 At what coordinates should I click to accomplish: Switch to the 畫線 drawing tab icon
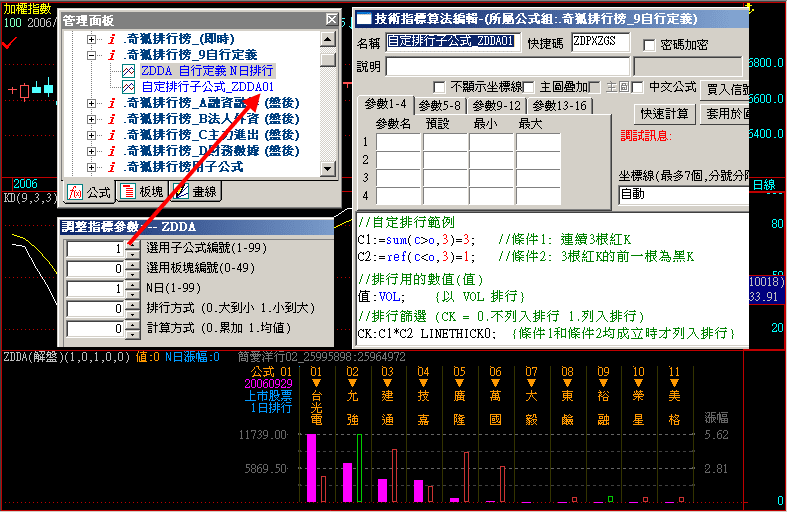click(x=181, y=191)
